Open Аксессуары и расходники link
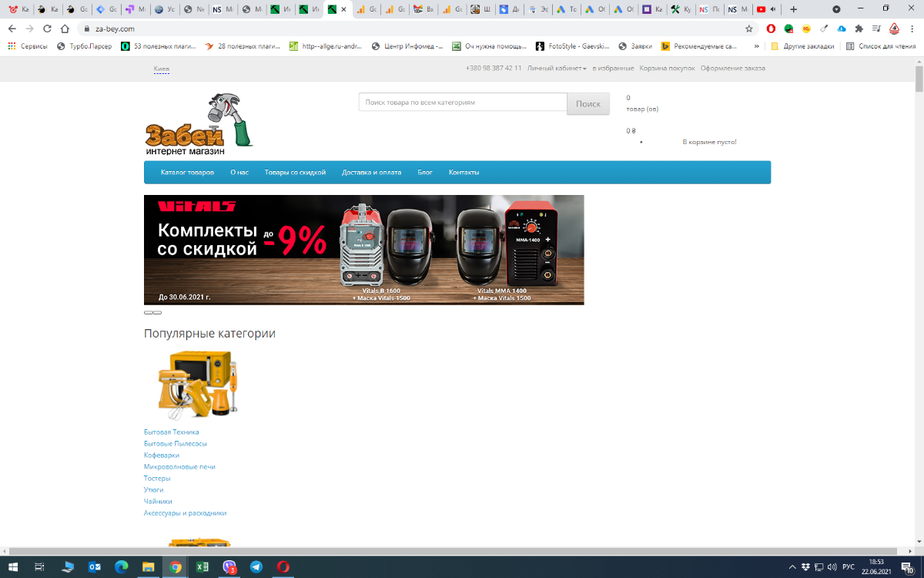 pos(185,512)
